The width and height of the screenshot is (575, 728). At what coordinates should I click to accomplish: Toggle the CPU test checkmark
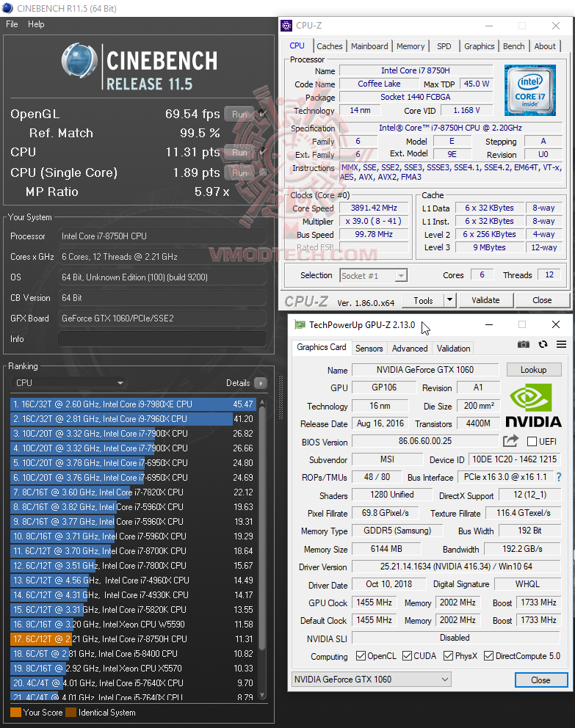point(263,151)
